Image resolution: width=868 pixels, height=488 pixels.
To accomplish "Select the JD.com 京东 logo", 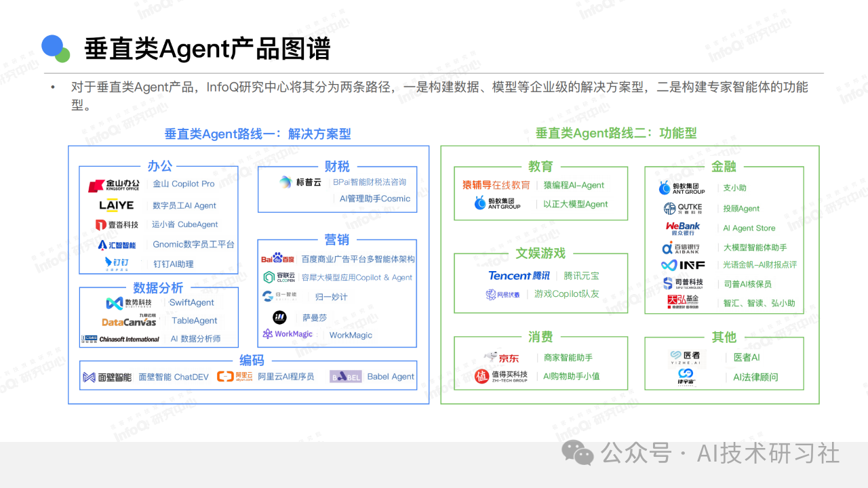I will tap(501, 357).
